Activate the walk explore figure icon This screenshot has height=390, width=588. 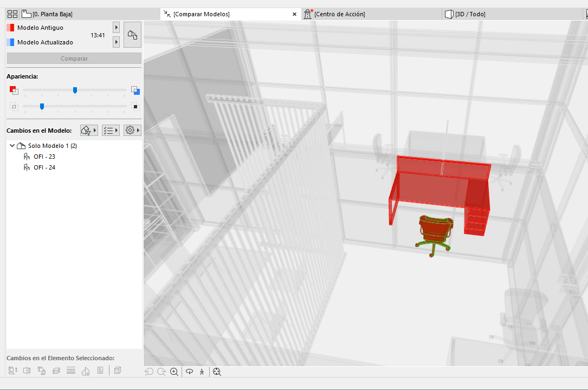[202, 372]
